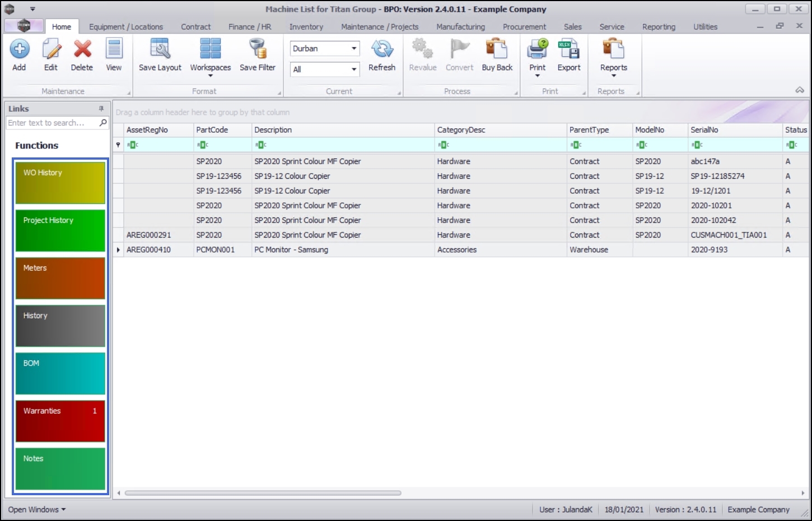Image resolution: width=812 pixels, height=521 pixels.
Task: Sort by ParentType column header
Action: 599,130
